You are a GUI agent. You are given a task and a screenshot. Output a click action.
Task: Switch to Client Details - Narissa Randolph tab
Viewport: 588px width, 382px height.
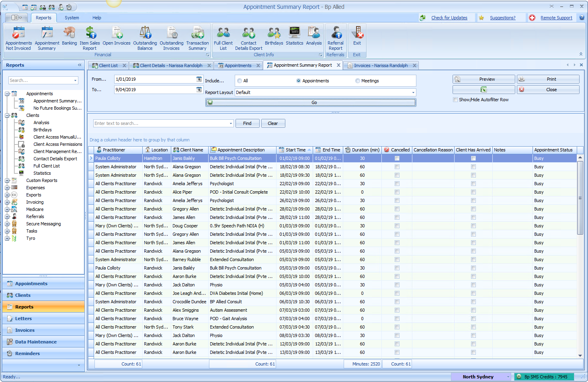[x=171, y=65]
